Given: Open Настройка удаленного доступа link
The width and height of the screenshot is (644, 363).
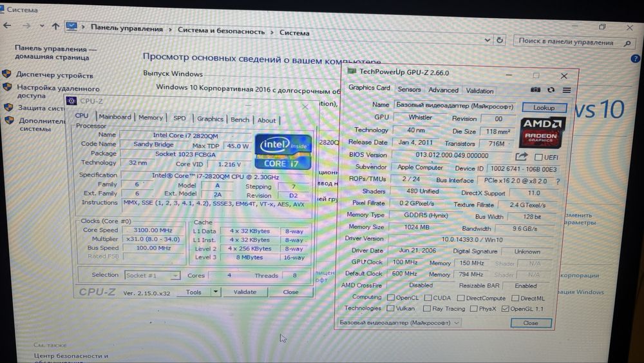Looking at the screenshot, I should [x=58, y=92].
